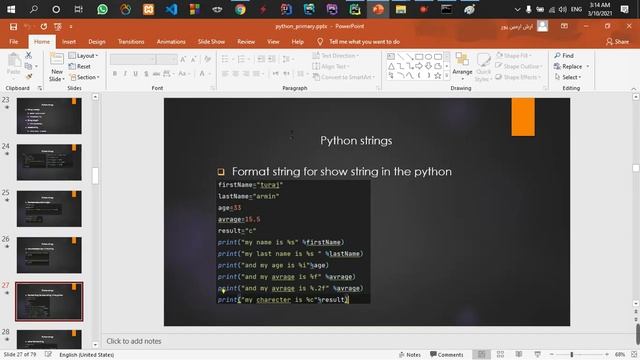640x360 pixels.
Task: Switch to Slide Sorter view icon
Action: (x=500, y=354)
